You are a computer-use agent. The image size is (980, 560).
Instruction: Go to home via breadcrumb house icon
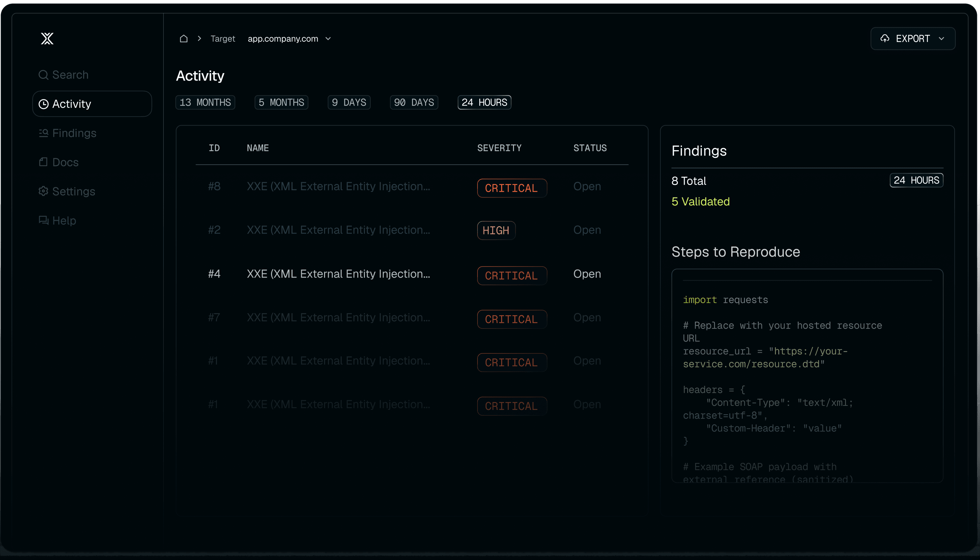(184, 39)
